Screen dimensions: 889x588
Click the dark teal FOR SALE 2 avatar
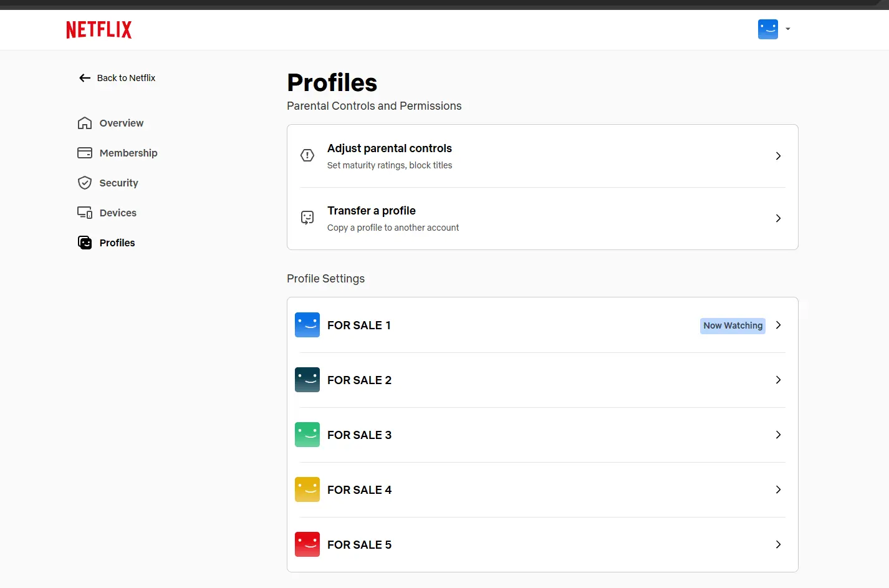coord(307,380)
